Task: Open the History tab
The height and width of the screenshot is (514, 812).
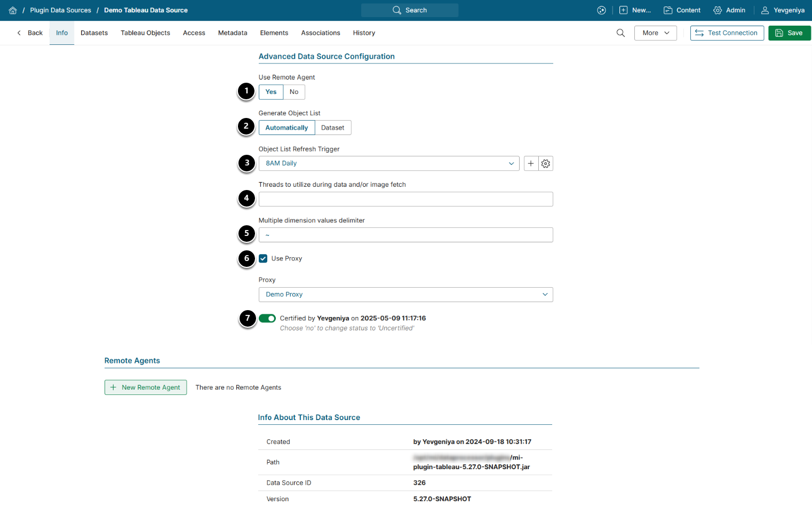Action: tap(364, 33)
